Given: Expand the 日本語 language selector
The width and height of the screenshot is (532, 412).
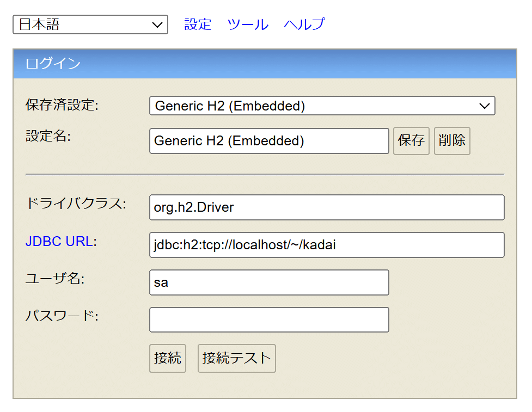Looking at the screenshot, I should 90,24.
